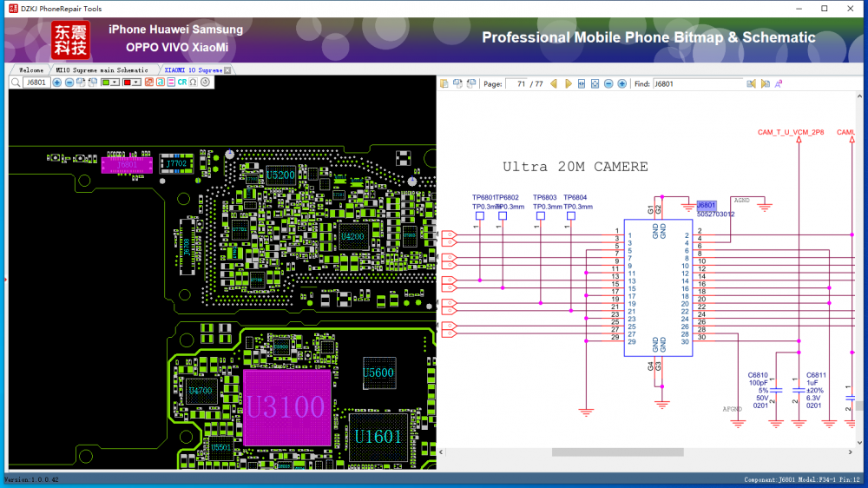Image resolution: width=868 pixels, height=488 pixels.
Task: Click the omega resistance icon
Action: pyautogui.click(x=194, y=82)
